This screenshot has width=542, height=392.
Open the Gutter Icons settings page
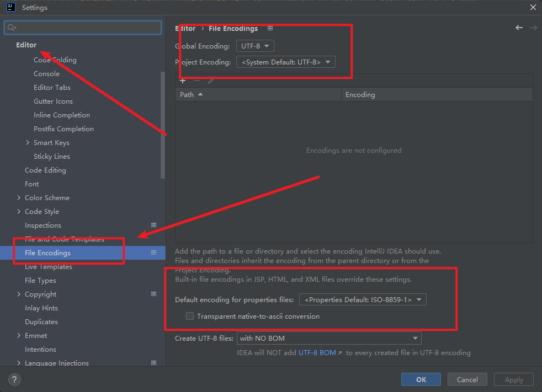53,101
